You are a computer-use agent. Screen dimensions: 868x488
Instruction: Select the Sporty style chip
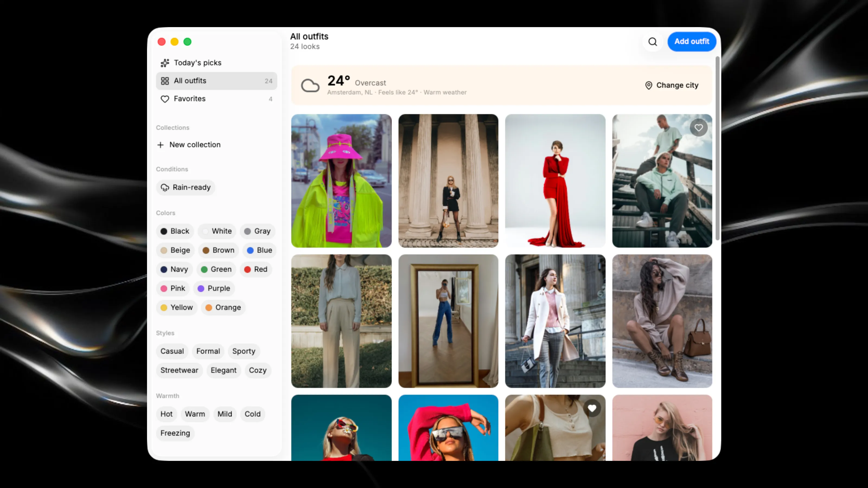coord(244,351)
